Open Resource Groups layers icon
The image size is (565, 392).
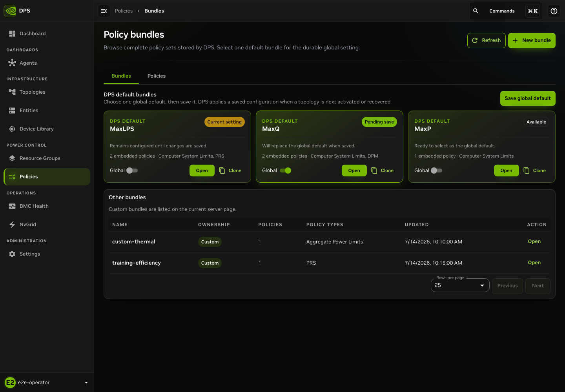coord(12,158)
